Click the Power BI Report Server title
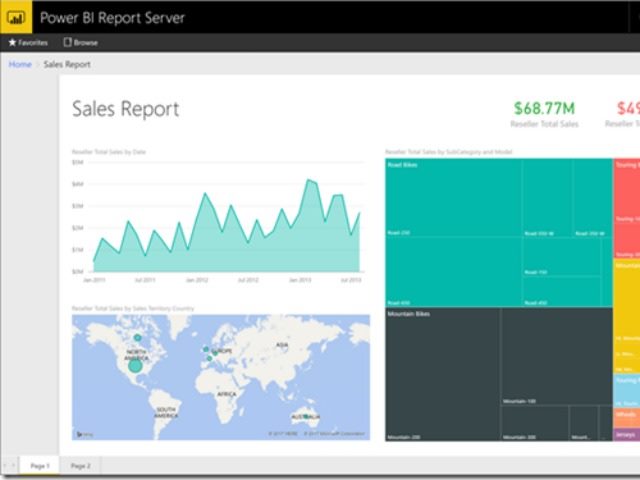Image resolution: width=640 pixels, height=480 pixels. pos(112,18)
